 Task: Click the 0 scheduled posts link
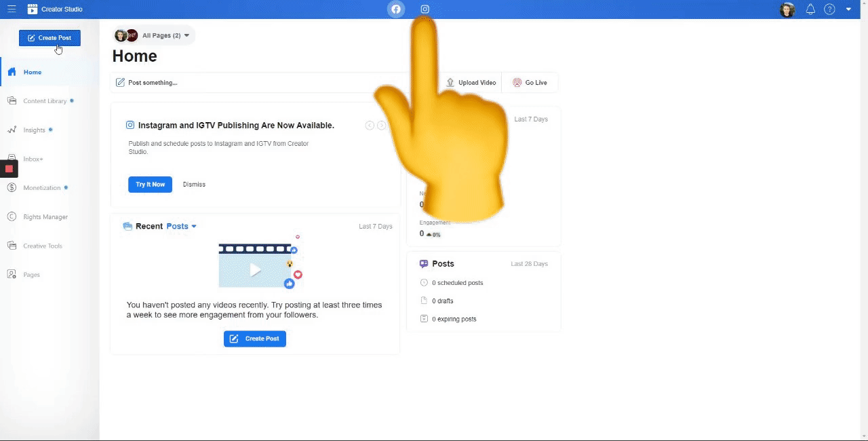tap(457, 283)
